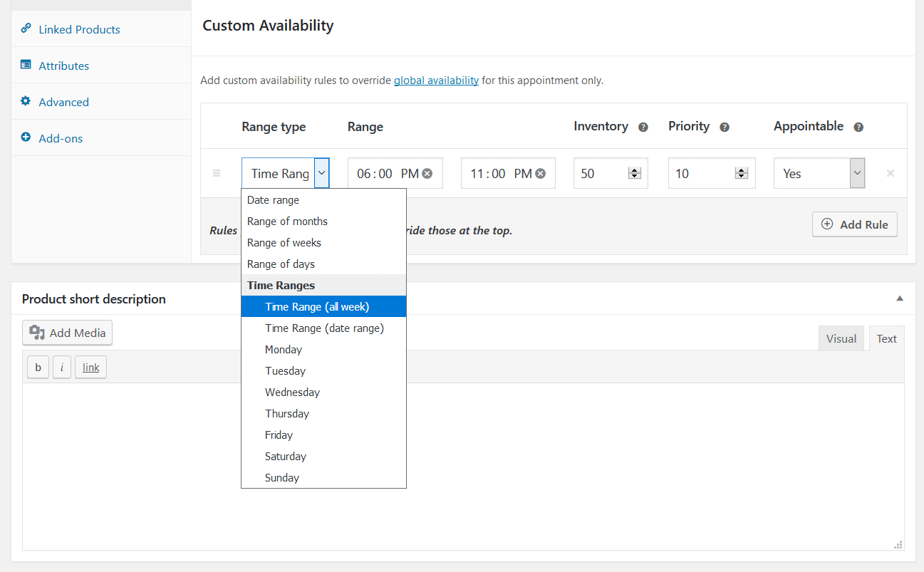Screen dimensions: 924x572
Task: Grab the text area resize handle
Action: coord(898,544)
